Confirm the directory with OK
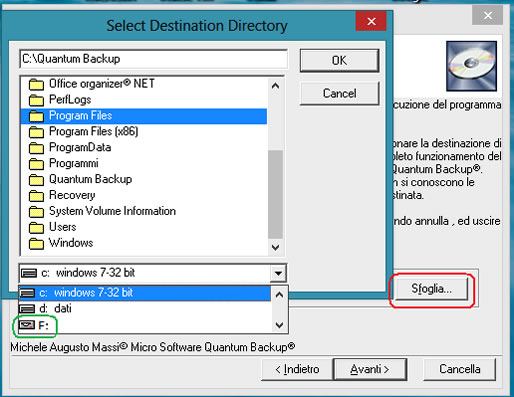This screenshot has width=514, height=397. click(339, 61)
